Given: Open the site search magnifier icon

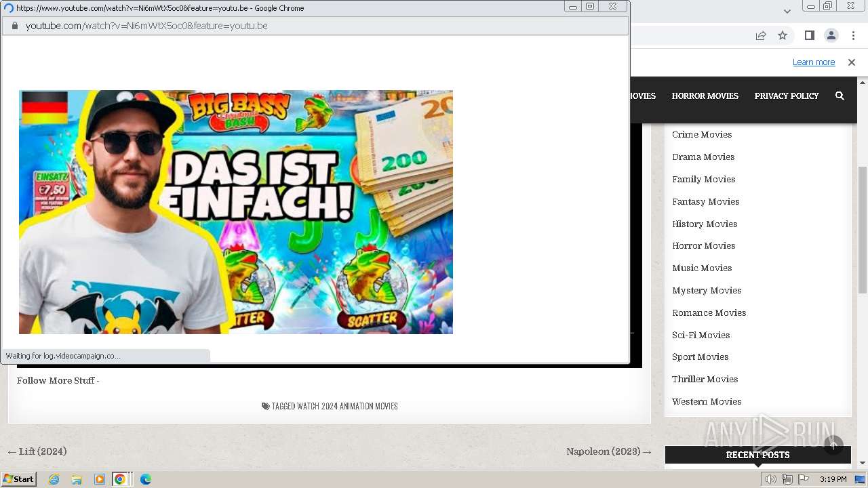Looking at the screenshot, I should pyautogui.click(x=840, y=96).
